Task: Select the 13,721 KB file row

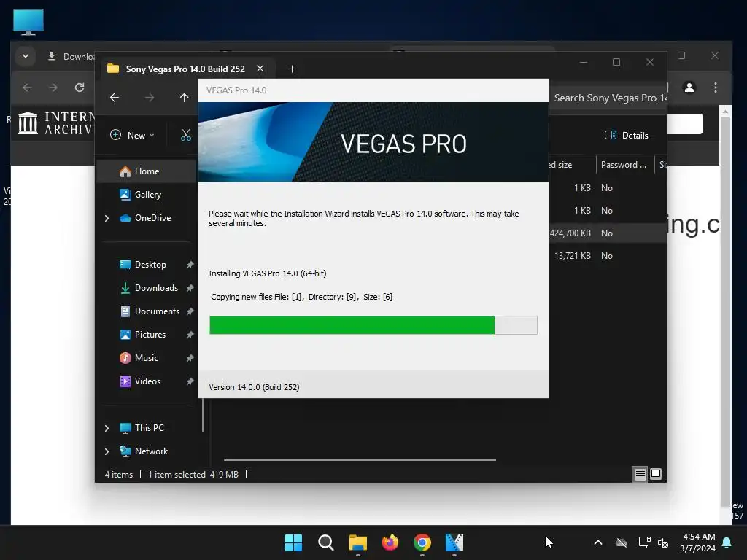Action: [x=608, y=256]
